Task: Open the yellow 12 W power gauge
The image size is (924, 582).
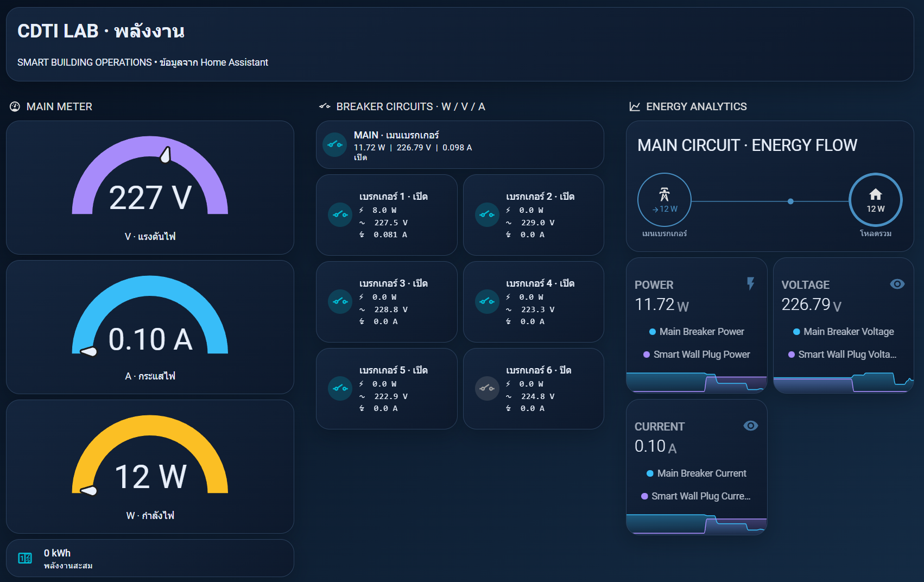Action: tap(150, 455)
